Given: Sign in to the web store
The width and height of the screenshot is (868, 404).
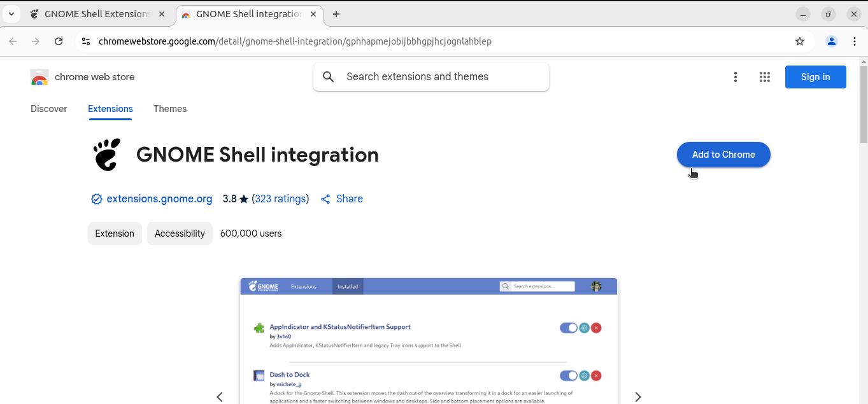Looking at the screenshot, I should tap(816, 77).
